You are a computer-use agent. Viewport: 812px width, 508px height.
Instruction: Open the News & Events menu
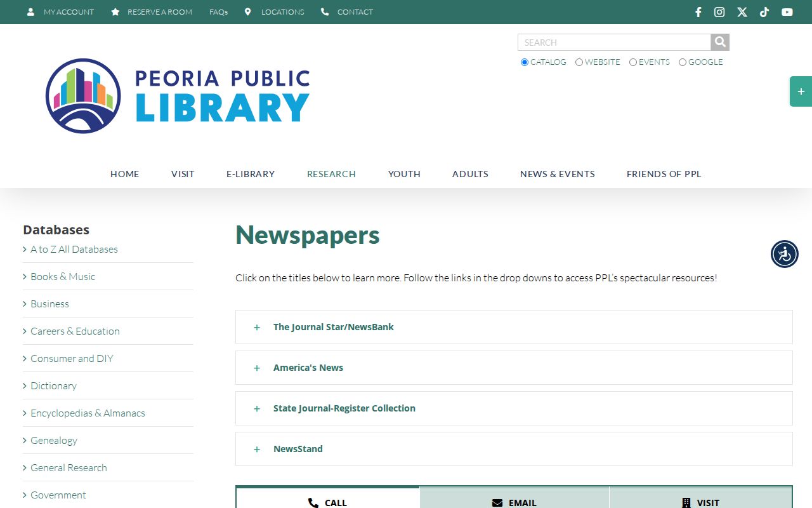(x=558, y=174)
